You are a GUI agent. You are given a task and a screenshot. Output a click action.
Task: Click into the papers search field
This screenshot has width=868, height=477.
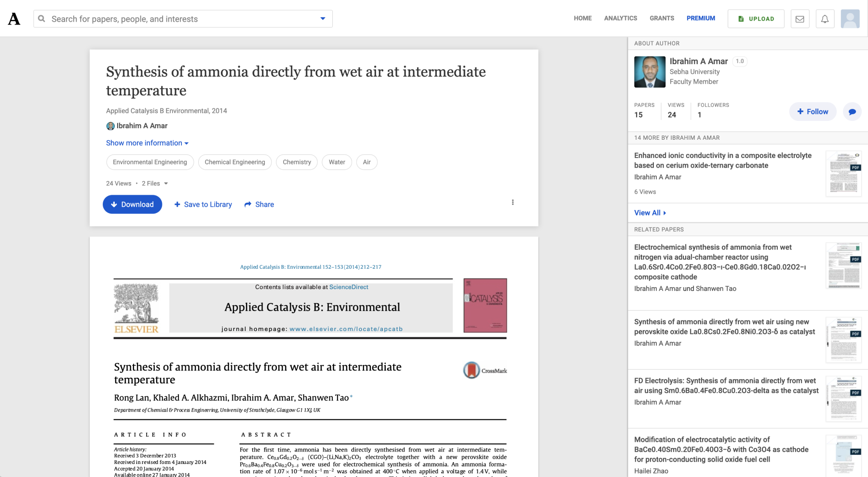pyautogui.click(x=178, y=19)
